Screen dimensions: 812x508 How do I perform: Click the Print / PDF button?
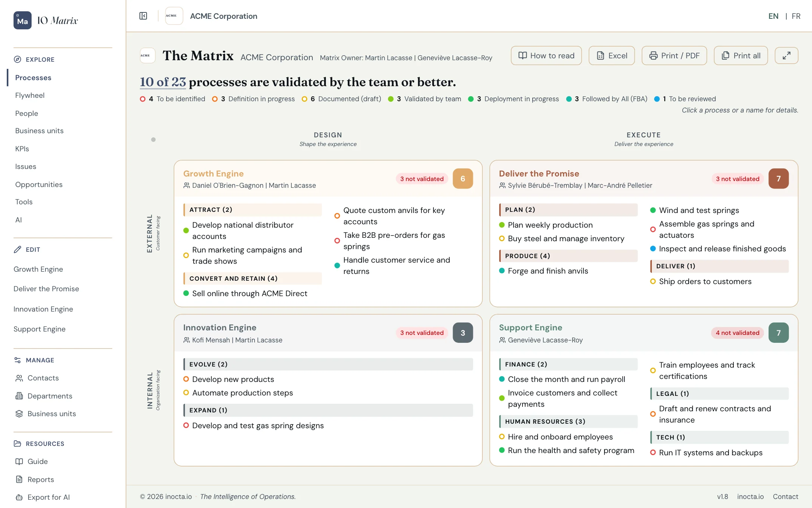(x=674, y=56)
